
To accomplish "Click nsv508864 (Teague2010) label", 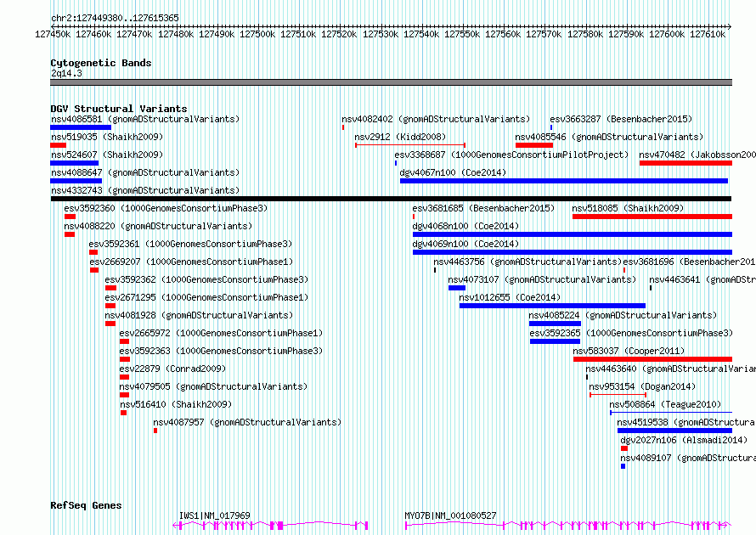I will (665, 404).
